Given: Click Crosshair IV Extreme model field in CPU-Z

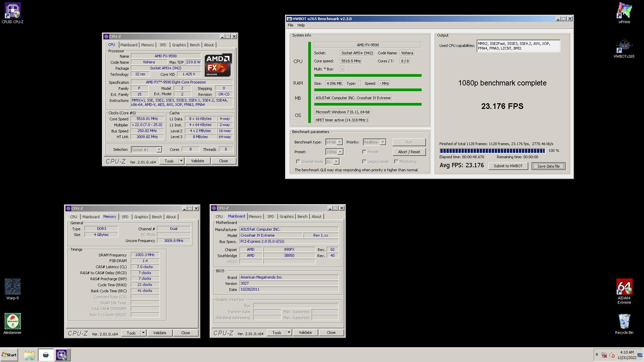Looking at the screenshot, I should (271, 236).
